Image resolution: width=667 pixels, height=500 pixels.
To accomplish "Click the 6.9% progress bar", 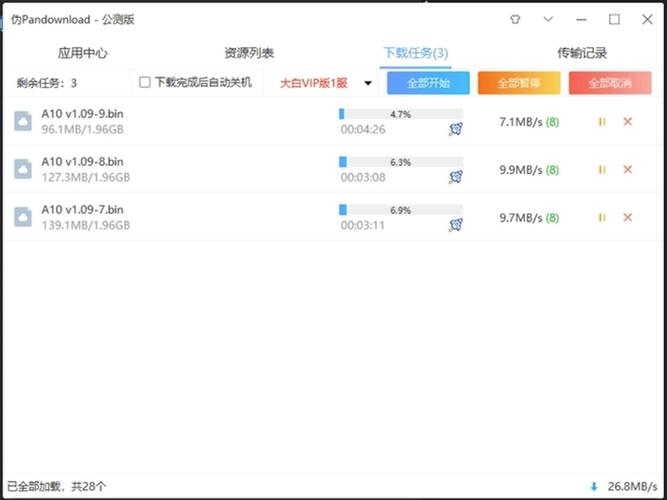I will click(x=401, y=210).
